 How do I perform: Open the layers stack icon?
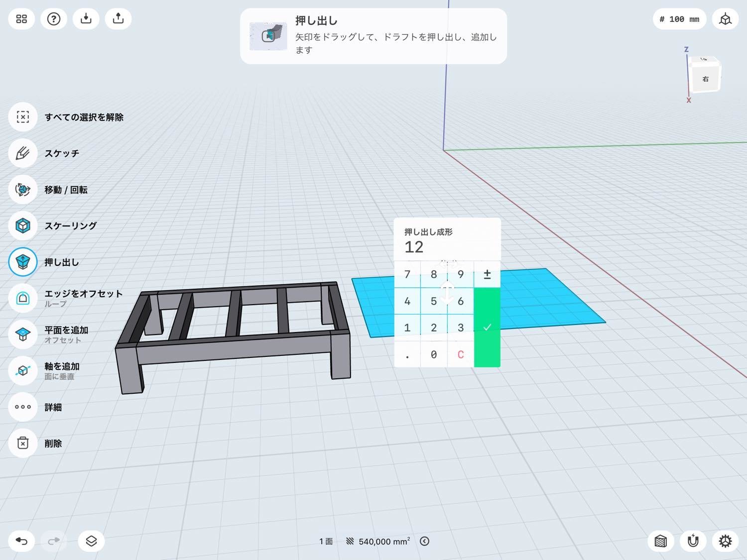click(91, 541)
